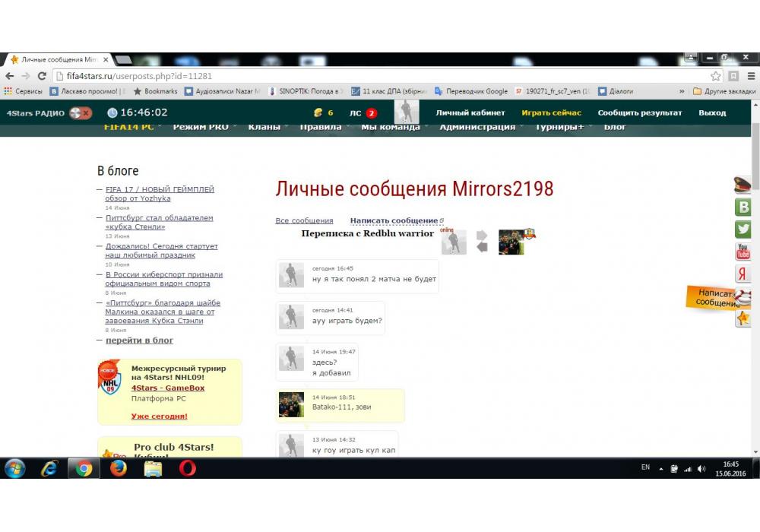
Task: Click the coins balance icon
Action: (x=318, y=112)
